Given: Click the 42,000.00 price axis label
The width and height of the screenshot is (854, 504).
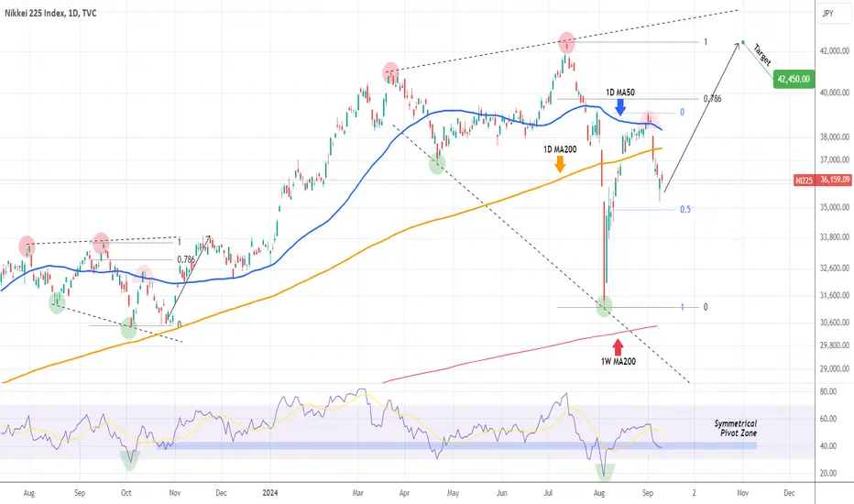Looking at the screenshot, I should click(835, 51).
